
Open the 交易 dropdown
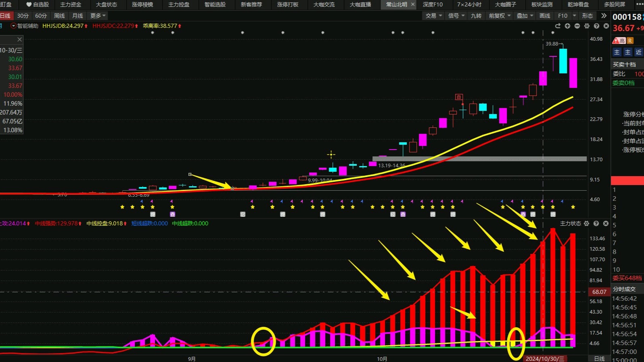(434, 16)
